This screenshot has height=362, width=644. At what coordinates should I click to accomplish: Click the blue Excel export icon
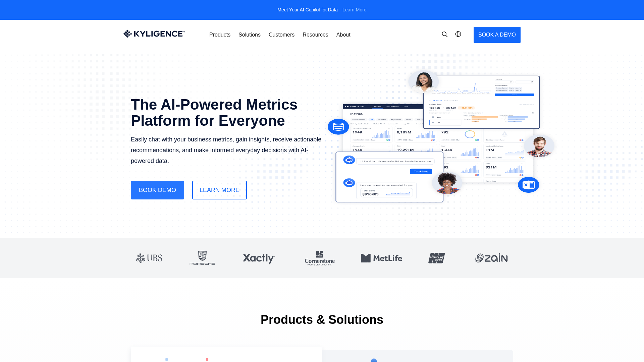(x=529, y=185)
